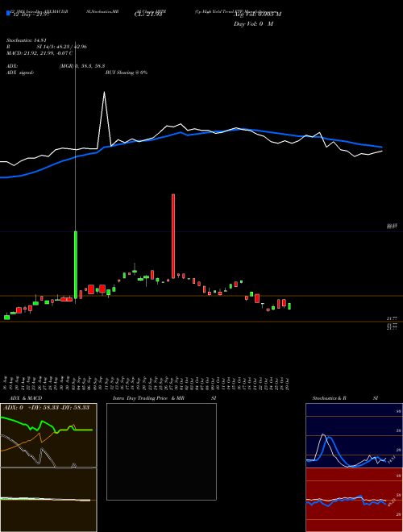Click the ADX chart with green line
Viewport: 403px width, 532px height.
48,435
